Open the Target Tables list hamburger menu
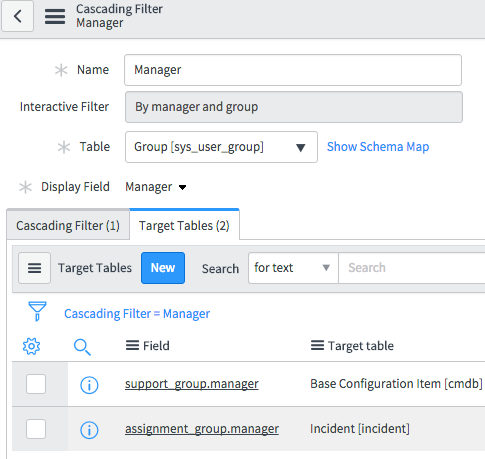This screenshot has height=459, width=485. click(34, 268)
